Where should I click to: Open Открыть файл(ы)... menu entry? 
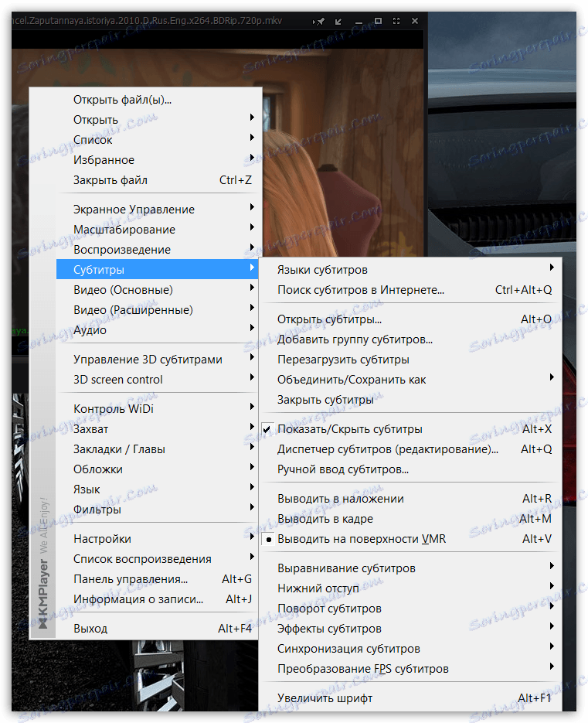[158, 100]
